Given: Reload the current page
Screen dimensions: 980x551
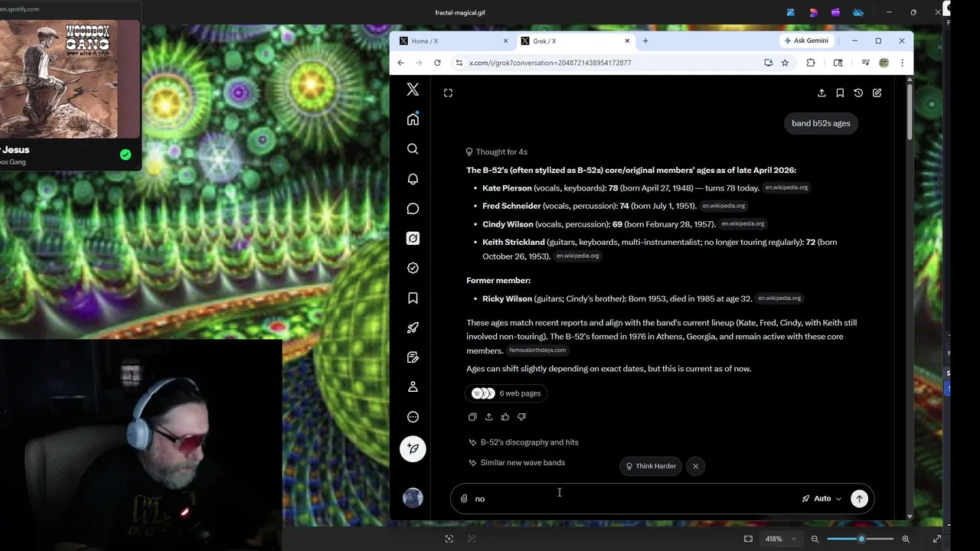Looking at the screenshot, I should point(437,63).
